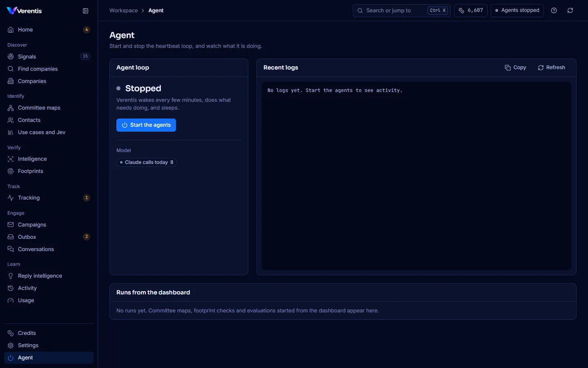Focus the Search or jump to field
This screenshot has height=368, width=588.
tap(401, 11)
